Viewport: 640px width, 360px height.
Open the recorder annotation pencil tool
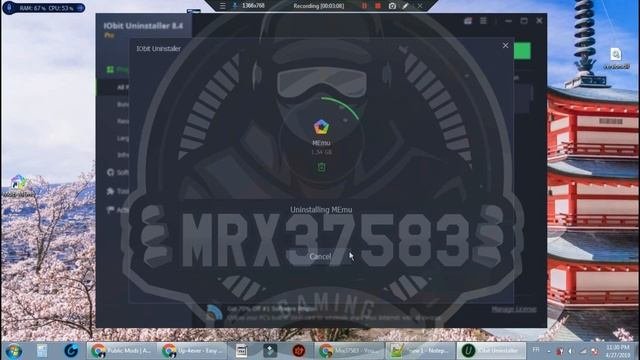coord(405,6)
